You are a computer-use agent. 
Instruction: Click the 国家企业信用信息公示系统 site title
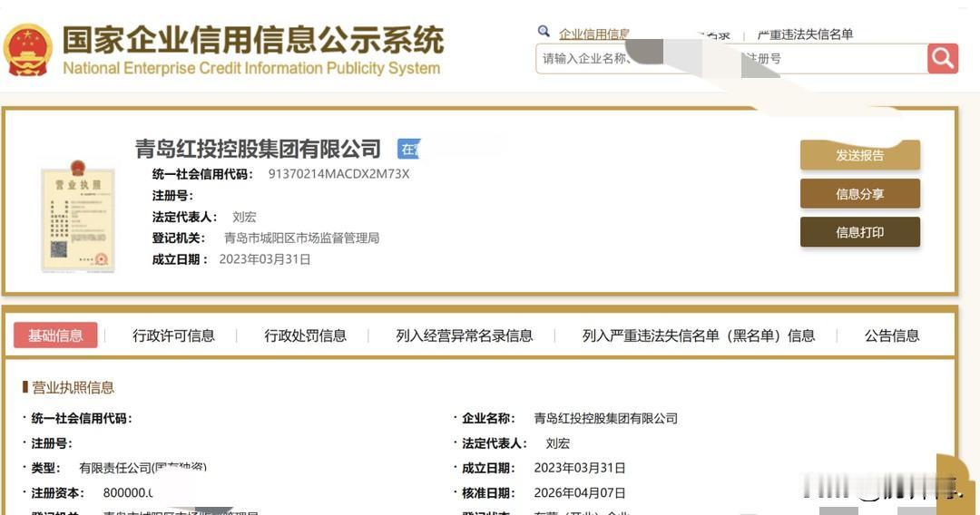pos(253,40)
